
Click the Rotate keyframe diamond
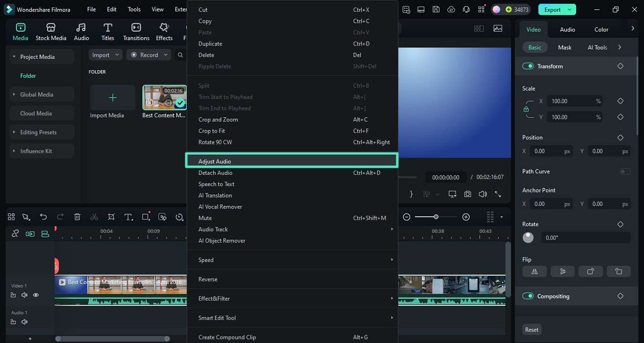(620, 224)
